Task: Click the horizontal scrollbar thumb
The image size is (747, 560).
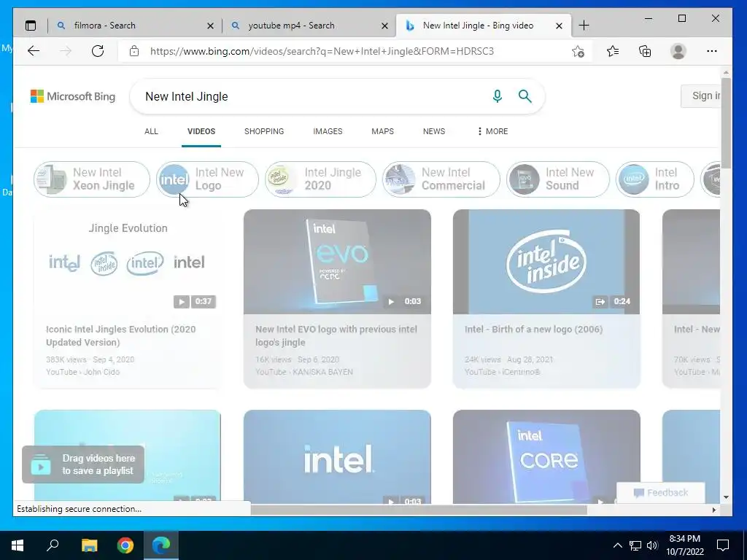Action: (x=419, y=510)
